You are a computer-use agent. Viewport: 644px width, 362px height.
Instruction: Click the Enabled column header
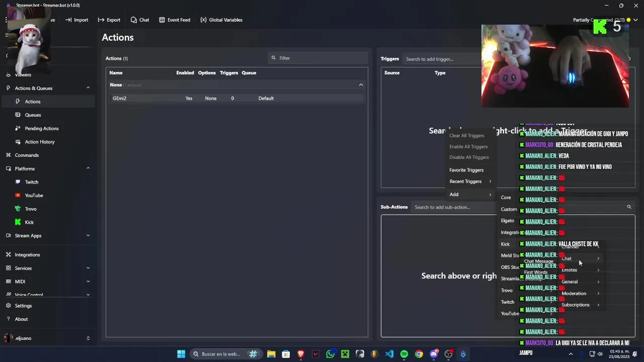tap(185, 73)
